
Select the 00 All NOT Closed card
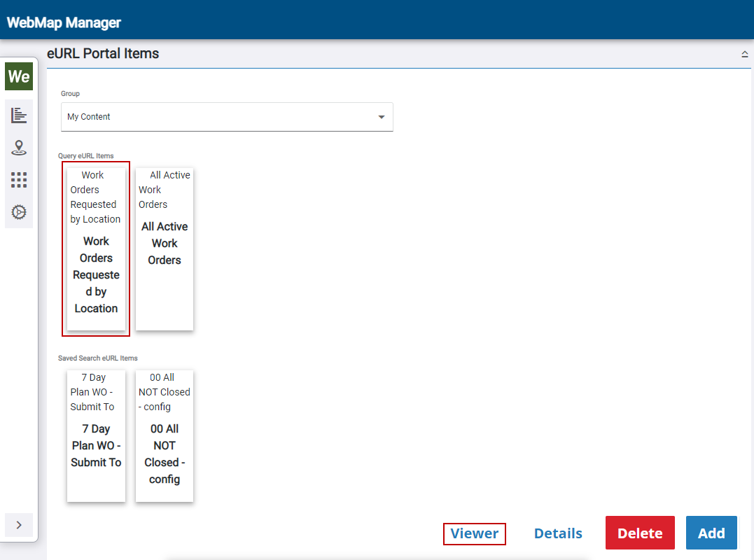tap(165, 435)
